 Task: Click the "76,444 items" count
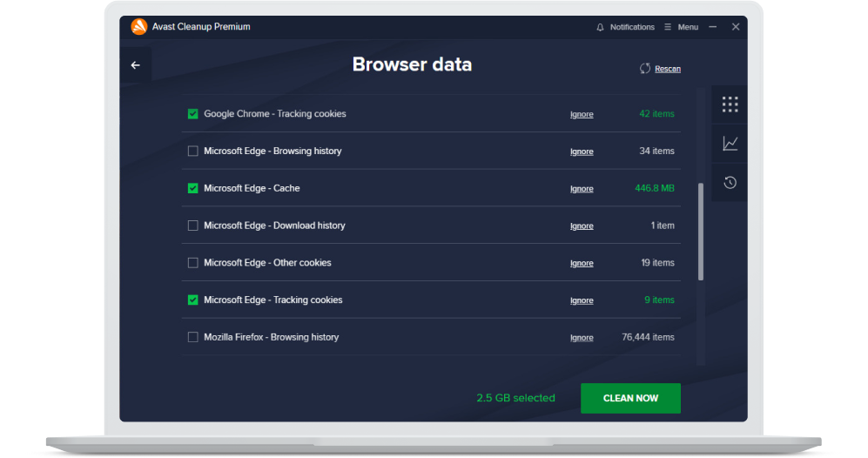click(648, 337)
